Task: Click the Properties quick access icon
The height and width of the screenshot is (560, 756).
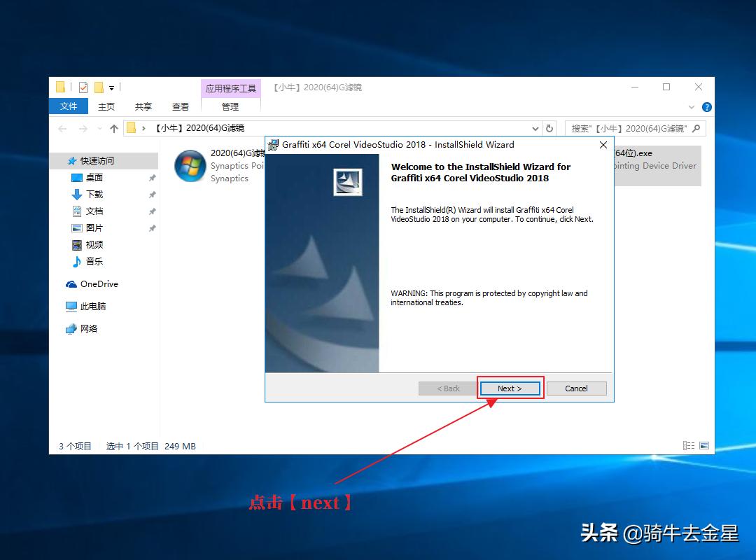Action: (x=83, y=87)
